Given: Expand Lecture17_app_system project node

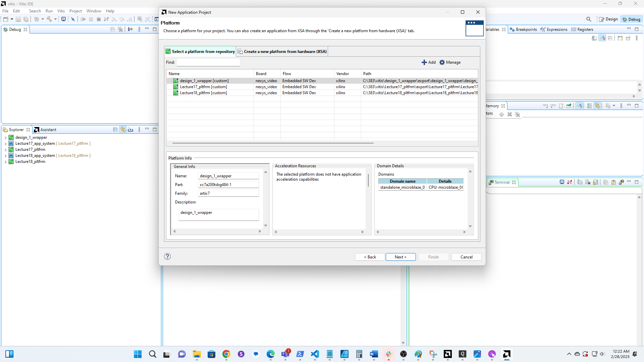Looking at the screenshot, I should [5, 144].
